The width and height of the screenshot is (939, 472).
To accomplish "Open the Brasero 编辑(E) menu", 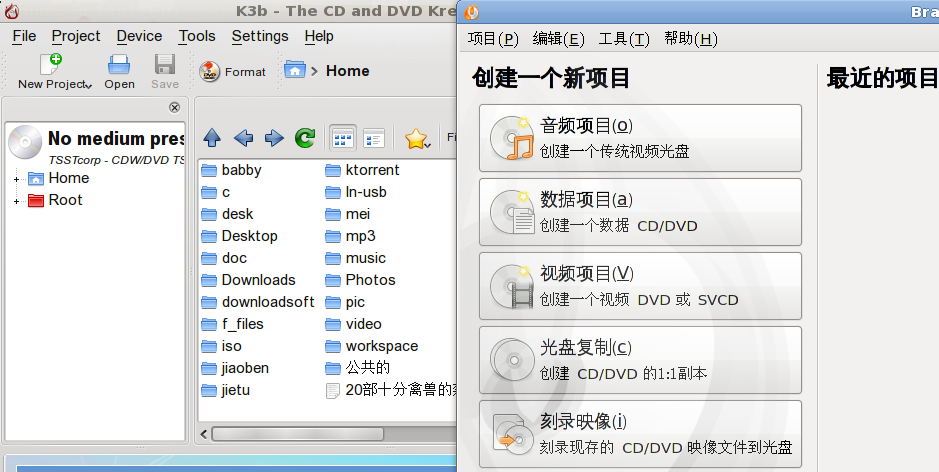I will coord(558,40).
